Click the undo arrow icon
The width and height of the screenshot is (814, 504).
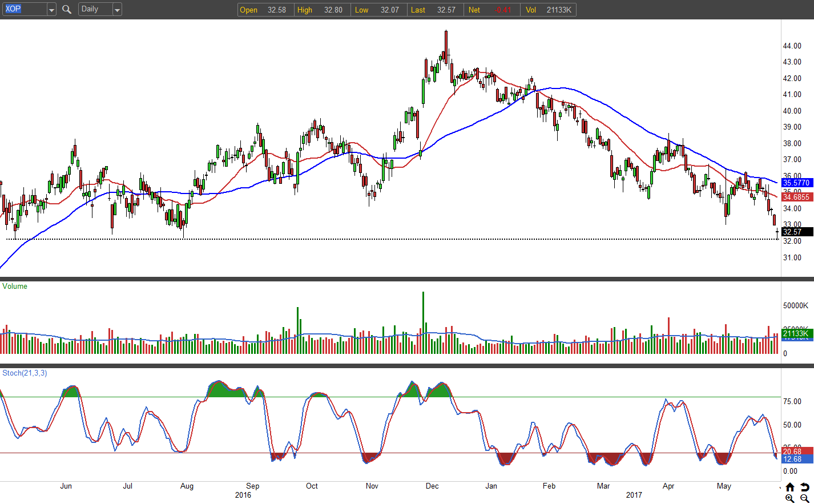point(804,487)
